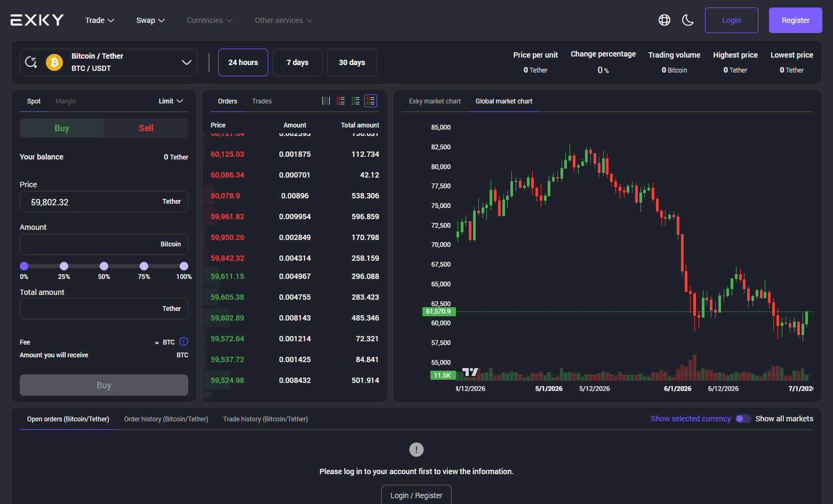Click Show selected currency label
The image size is (833, 504).
pyautogui.click(x=691, y=419)
